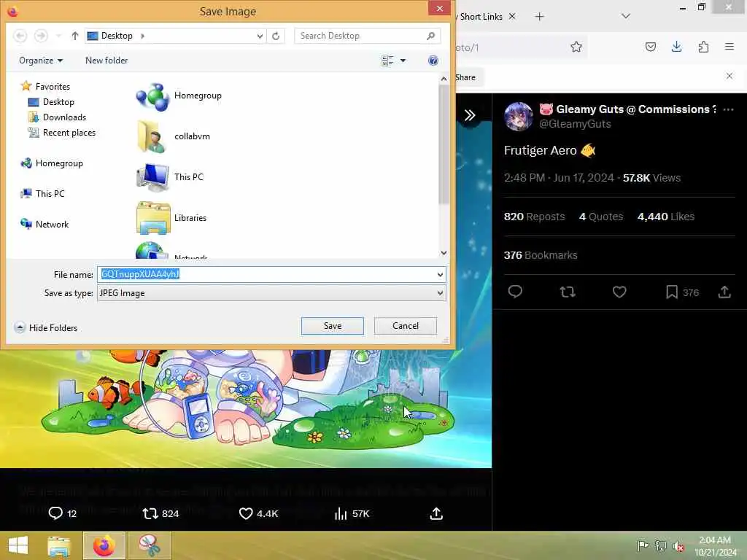Expand the address bar history dropdown
The width and height of the screenshot is (747, 560).
[260, 36]
